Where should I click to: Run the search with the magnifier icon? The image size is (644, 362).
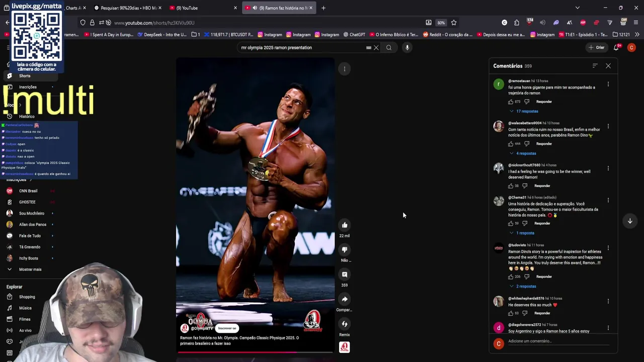[389, 48]
